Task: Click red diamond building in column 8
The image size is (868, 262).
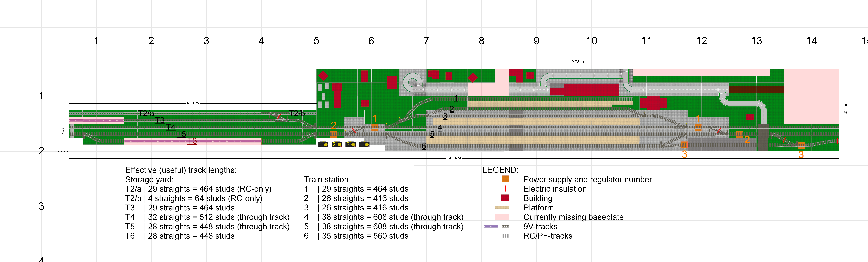Action: tap(473, 77)
